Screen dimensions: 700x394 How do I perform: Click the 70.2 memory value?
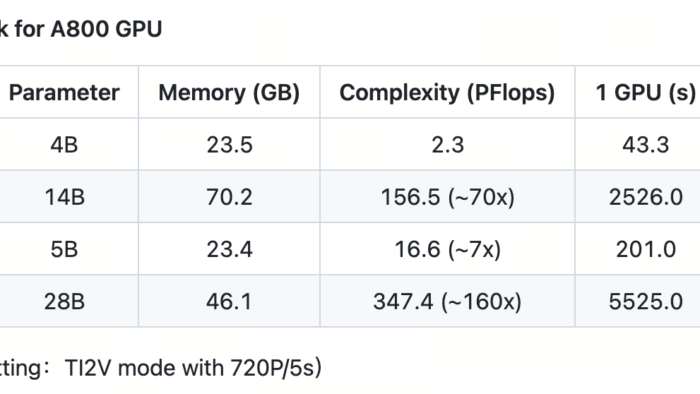point(229,197)
